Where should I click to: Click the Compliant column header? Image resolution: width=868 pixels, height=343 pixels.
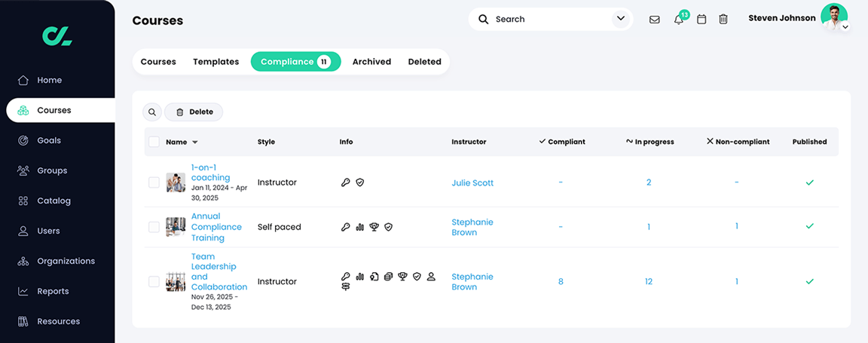click(x=562, y=142)
